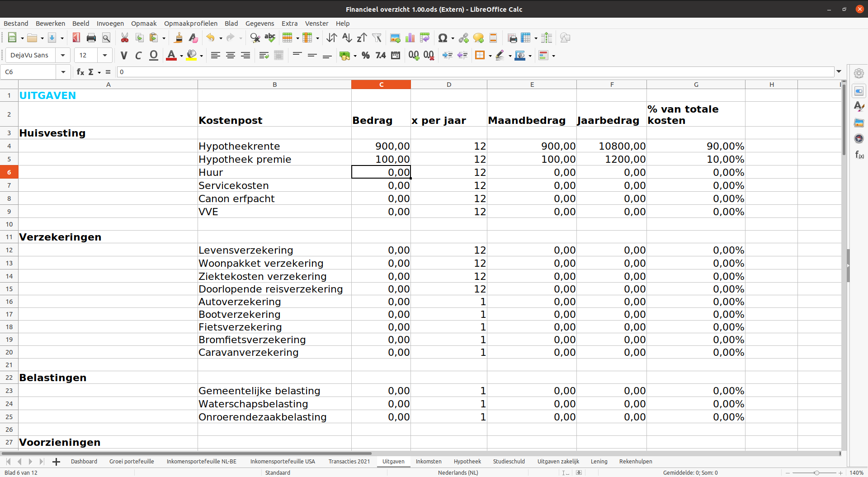Run the Spelling check icon
The height and width of the screenshot is (477, 868).
click(270, 38)
